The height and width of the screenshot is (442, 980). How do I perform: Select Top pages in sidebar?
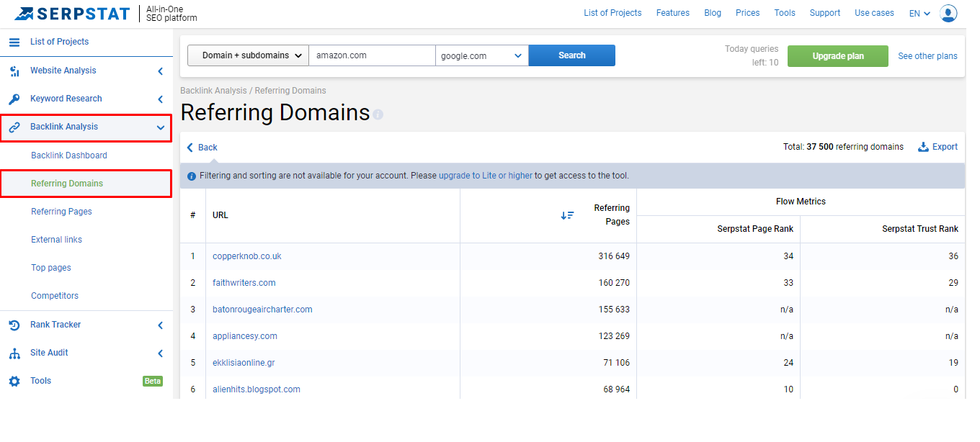coord(51,268)
